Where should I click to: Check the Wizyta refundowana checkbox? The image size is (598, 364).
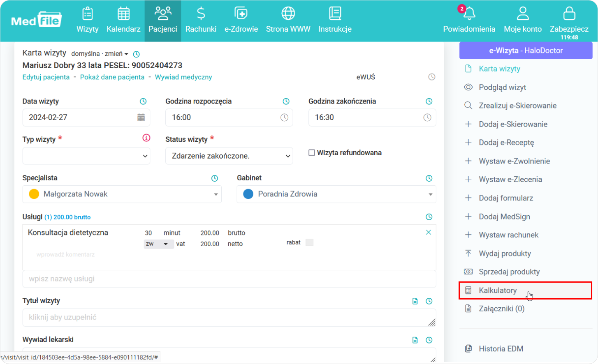coord(312,153)
